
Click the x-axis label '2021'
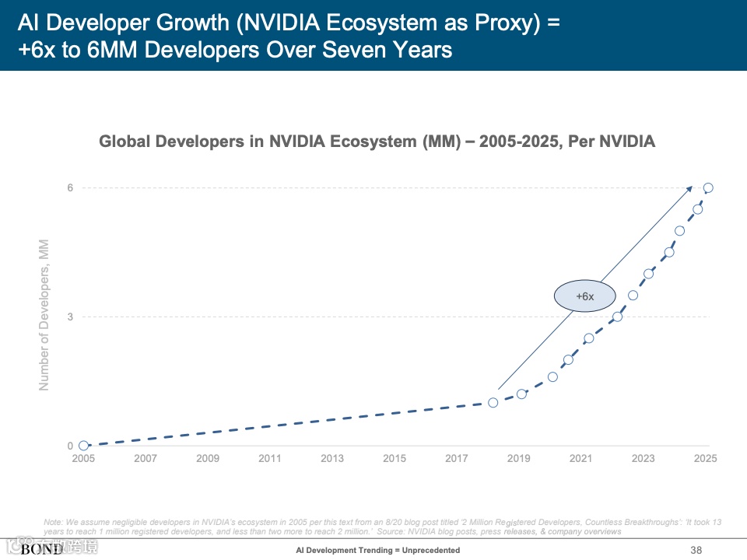pyautogui.click(x=580, y=459)
